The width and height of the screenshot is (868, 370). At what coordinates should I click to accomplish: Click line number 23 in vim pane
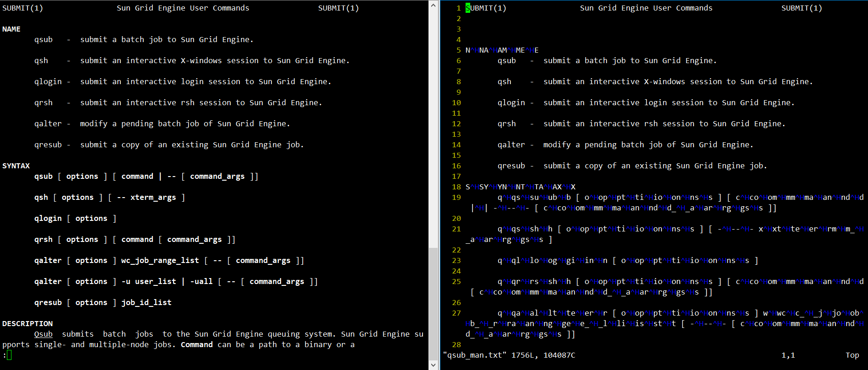[x=456, y=261]
